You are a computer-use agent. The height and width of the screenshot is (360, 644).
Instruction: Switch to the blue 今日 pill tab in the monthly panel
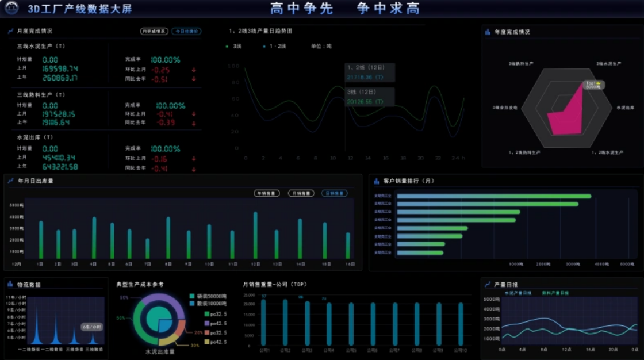186,31
